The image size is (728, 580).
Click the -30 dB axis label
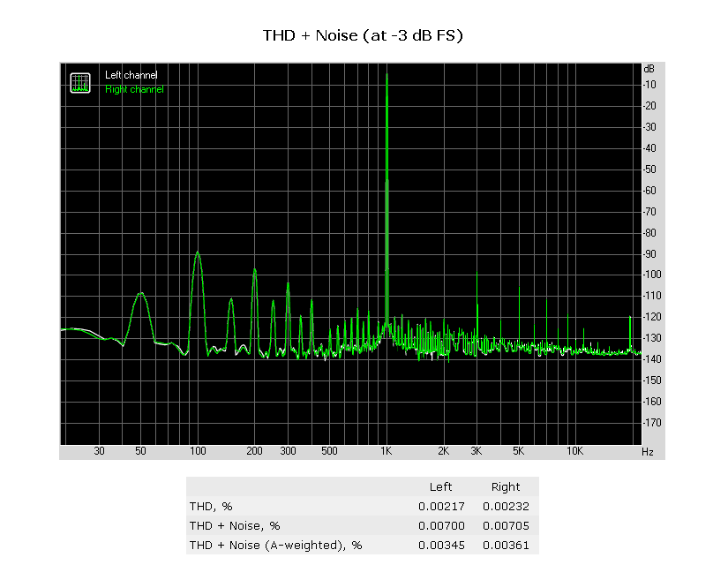(649, 127)
